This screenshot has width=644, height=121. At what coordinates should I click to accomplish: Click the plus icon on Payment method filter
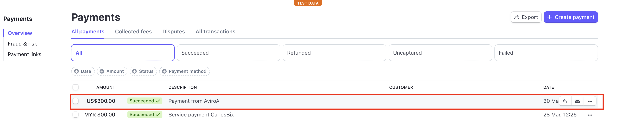pyautogui.click(x=164, y=71)
